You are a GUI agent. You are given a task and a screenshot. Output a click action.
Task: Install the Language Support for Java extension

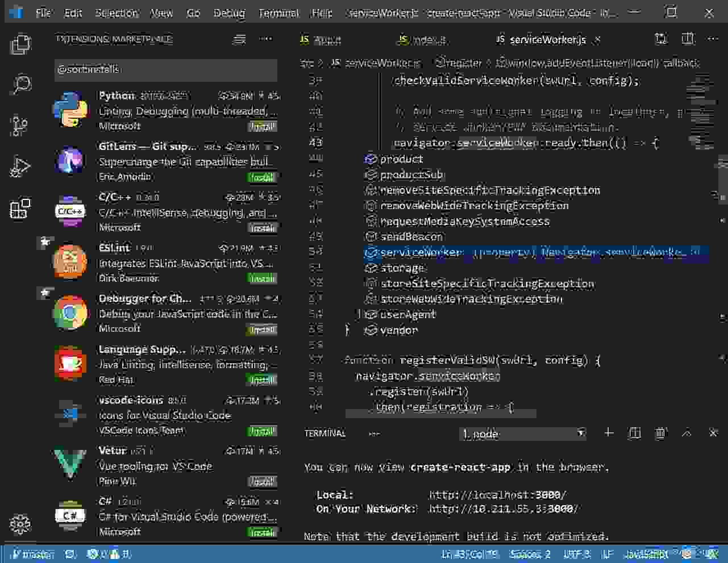click(x=263, y=379)
